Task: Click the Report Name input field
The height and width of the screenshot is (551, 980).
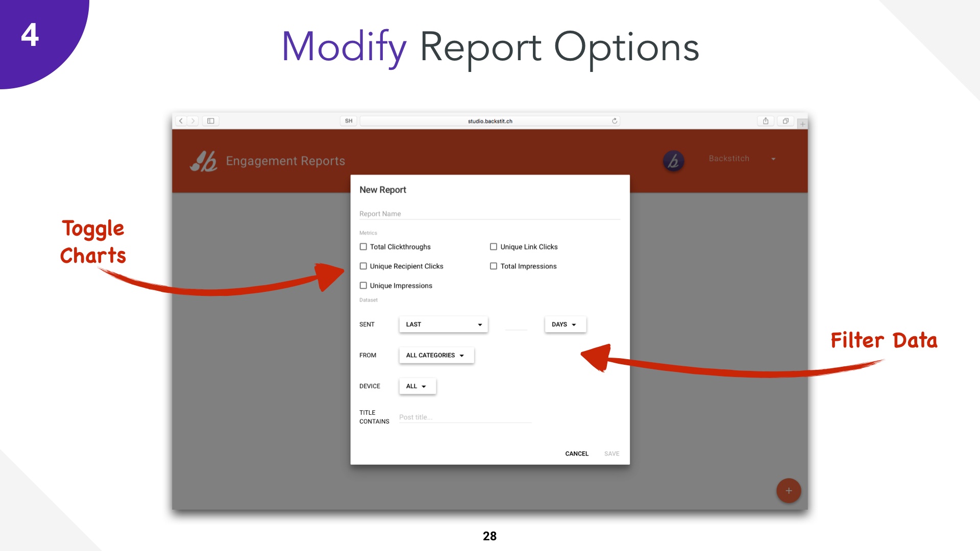Action: pos(489,213)
